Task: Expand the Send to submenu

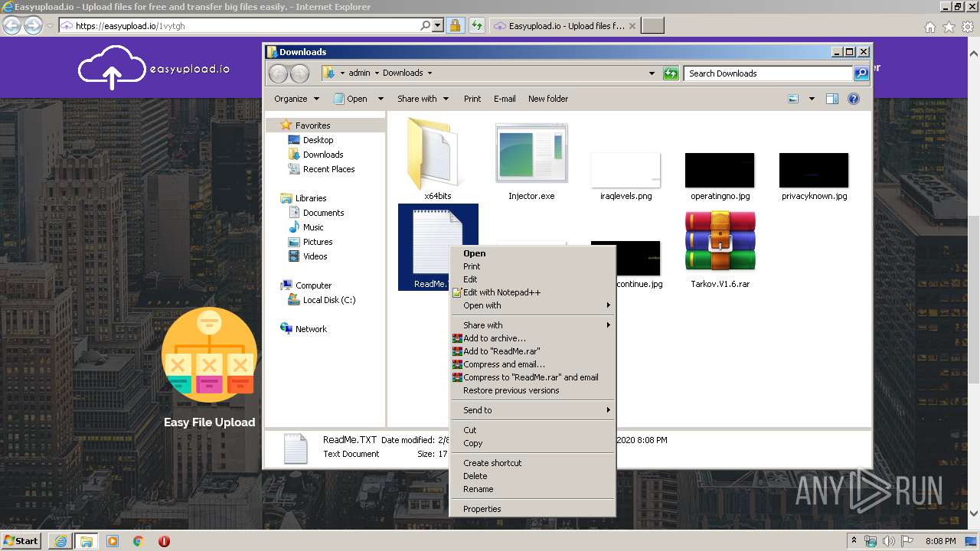Action: (532, 410)
